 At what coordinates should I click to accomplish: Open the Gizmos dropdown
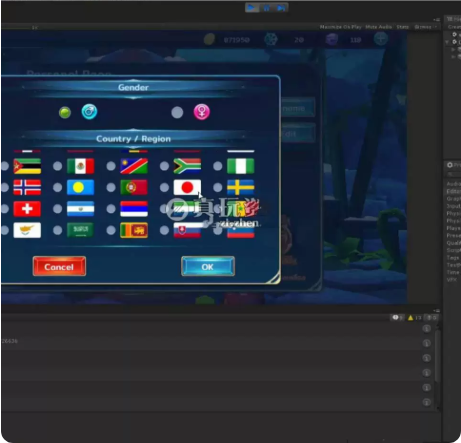pos(425,27)
